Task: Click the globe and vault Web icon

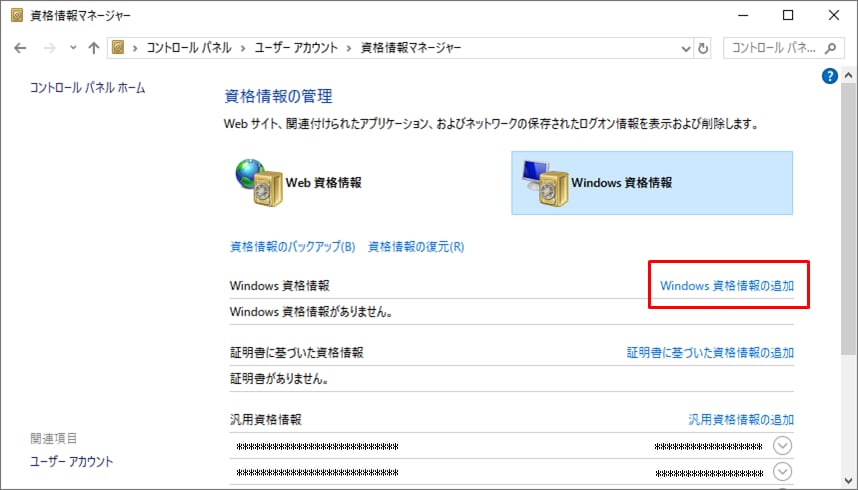Action: coord(259,183)
